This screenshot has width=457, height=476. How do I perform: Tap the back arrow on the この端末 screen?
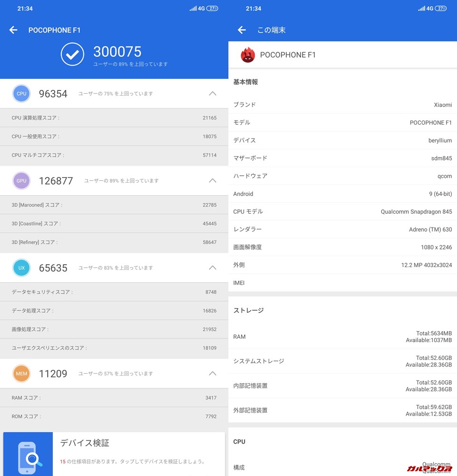click(x=242, y=30)
